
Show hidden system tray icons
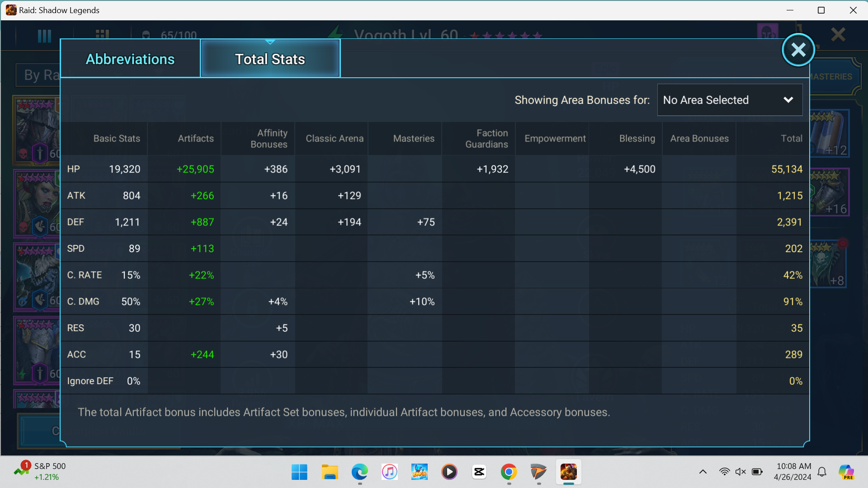click(703, 472)
